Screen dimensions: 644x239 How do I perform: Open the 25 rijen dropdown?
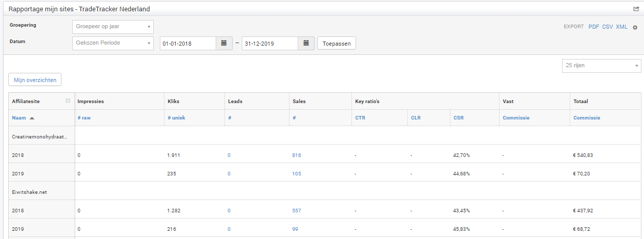[x=601, y=66]
